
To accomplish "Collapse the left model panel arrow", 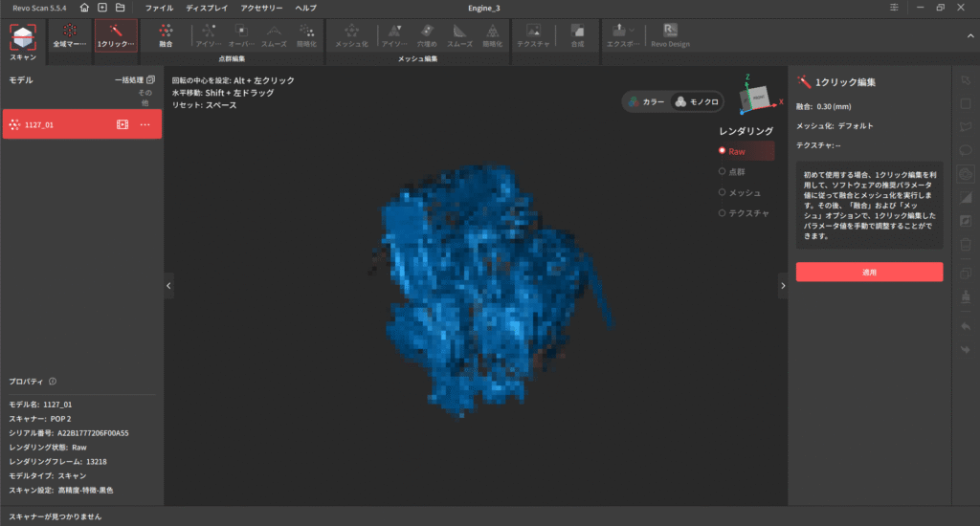I will (x=169, y=285).
